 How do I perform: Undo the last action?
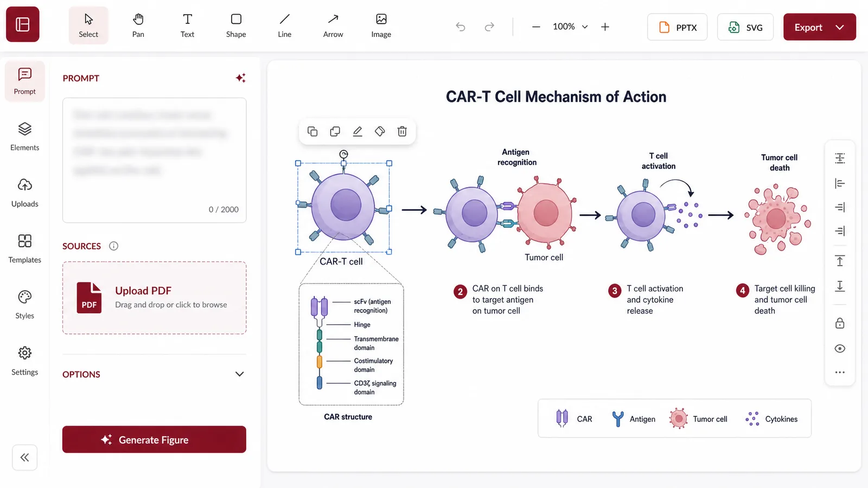461,27
